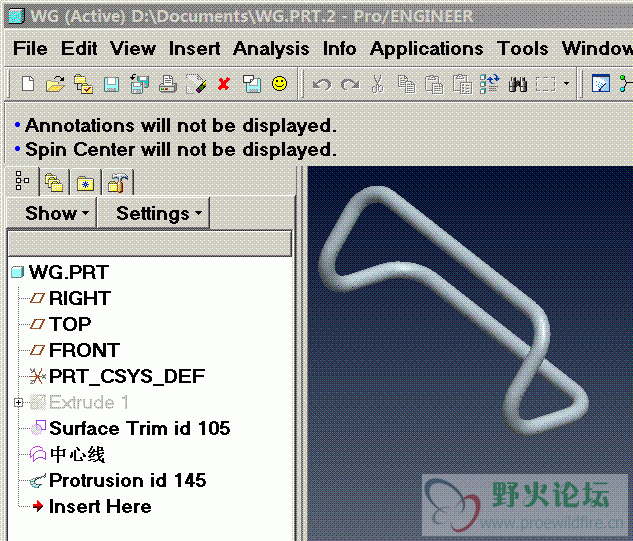Switch to the Model Tree tab
The width and height of the screenshot is (633, 541).
(x=22, y=180)
